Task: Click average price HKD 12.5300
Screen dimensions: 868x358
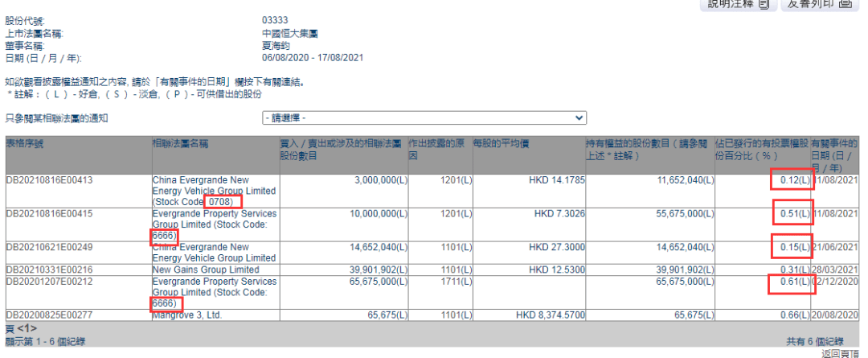Action: [557, 270]
